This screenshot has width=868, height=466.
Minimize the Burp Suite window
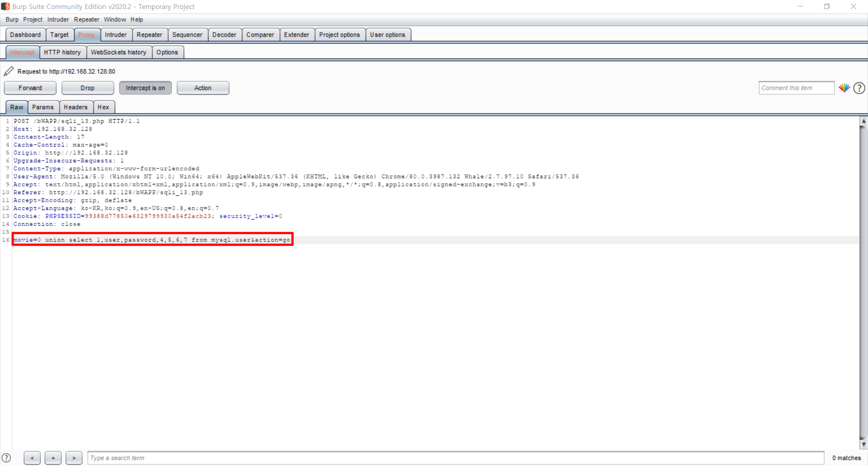coord(801,6)
